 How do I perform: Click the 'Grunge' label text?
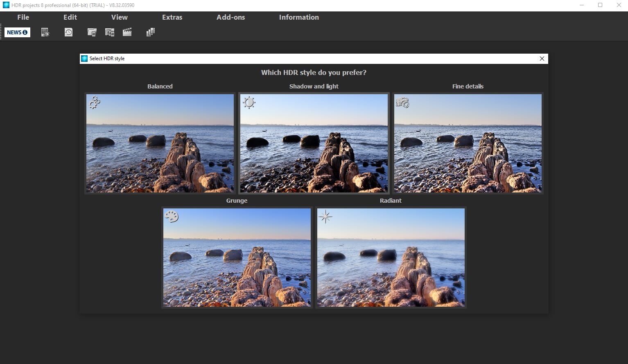pos(237,201)
